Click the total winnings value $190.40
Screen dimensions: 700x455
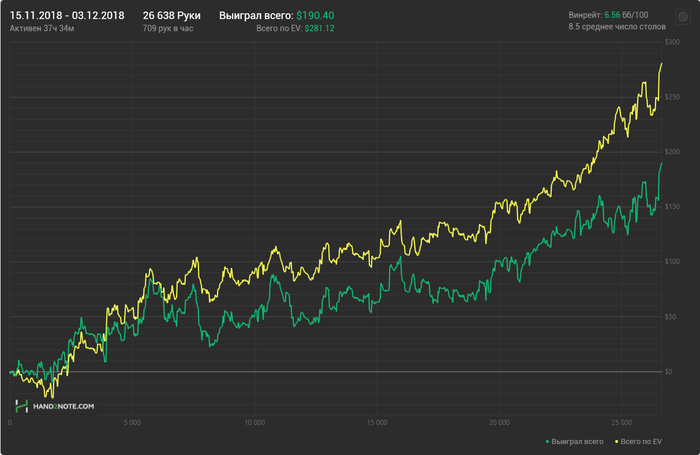coord(315,16)
